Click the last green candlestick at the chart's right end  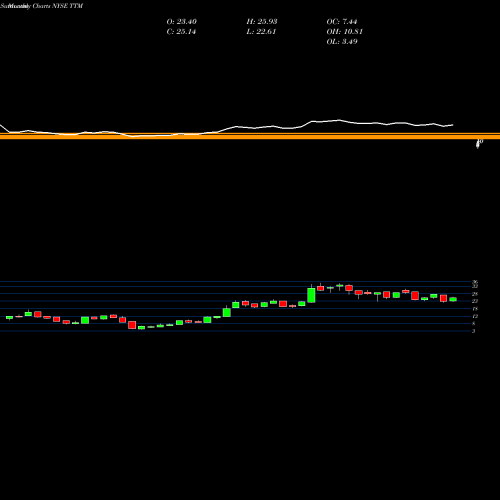pyautogui.click(x=453, y=299)
